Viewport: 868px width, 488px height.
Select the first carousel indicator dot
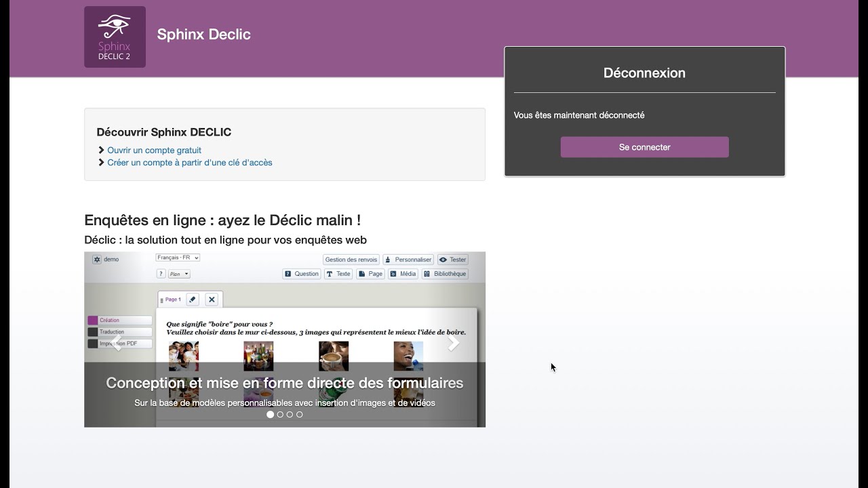(270, 414)
